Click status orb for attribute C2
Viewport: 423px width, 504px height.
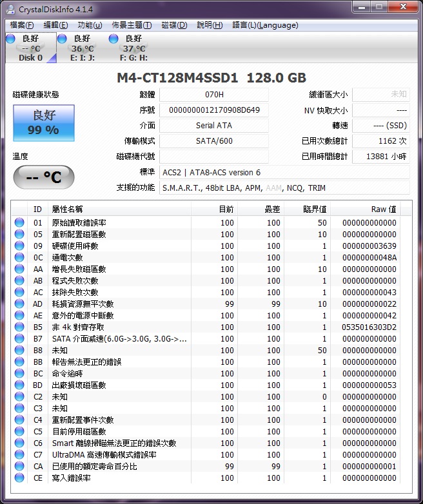pos(19,396)
